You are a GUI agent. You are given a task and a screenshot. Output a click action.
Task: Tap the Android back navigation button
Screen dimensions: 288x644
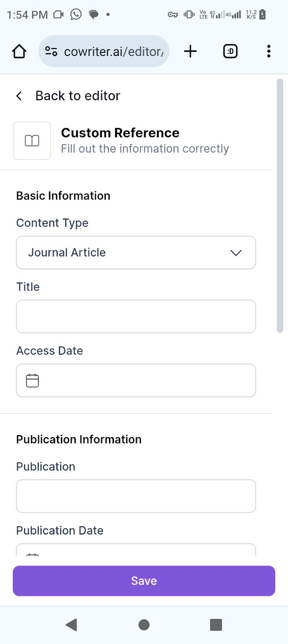[71, 625]
